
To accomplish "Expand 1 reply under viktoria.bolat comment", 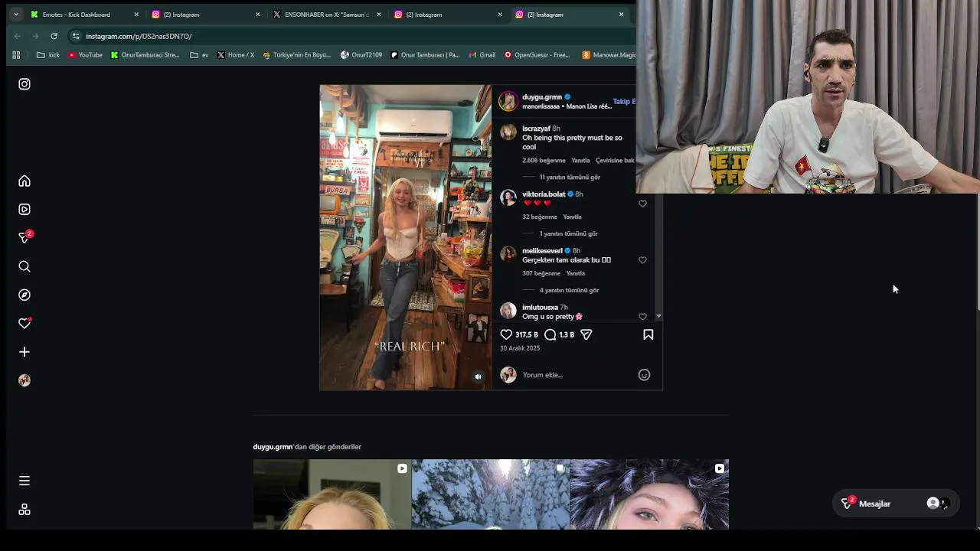I will point(568,233).
